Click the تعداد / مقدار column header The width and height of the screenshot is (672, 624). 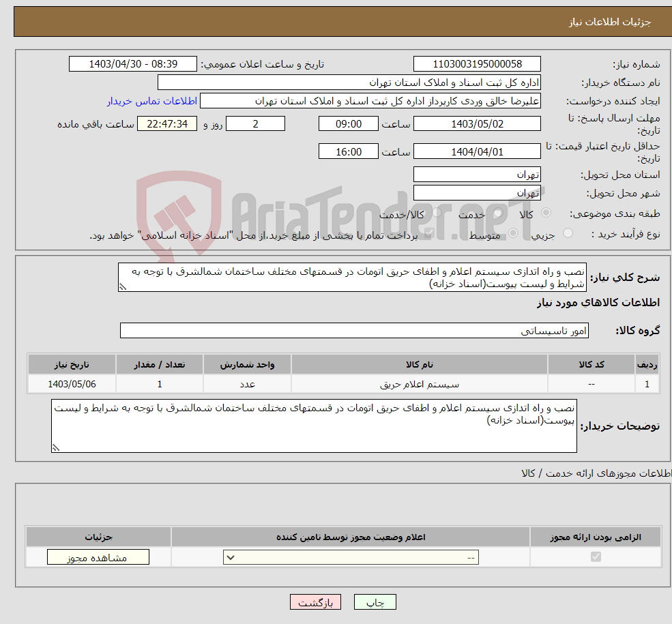point(160,364)
